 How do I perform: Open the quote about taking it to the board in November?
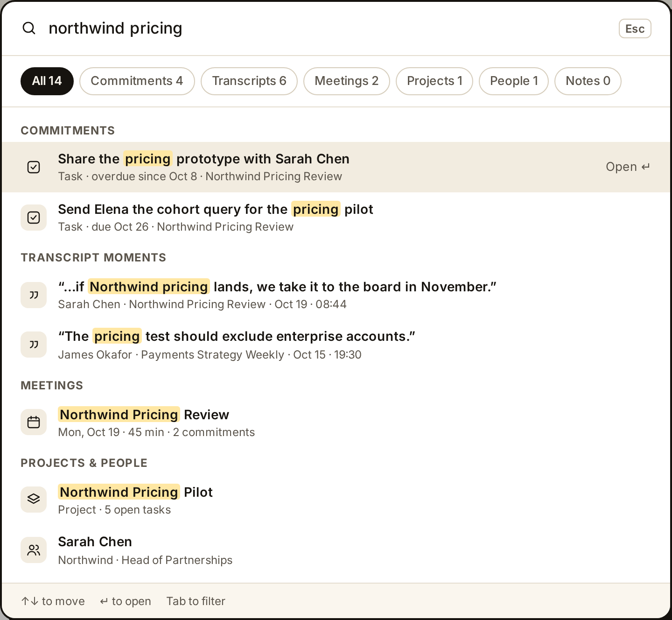tap(336, 295)
